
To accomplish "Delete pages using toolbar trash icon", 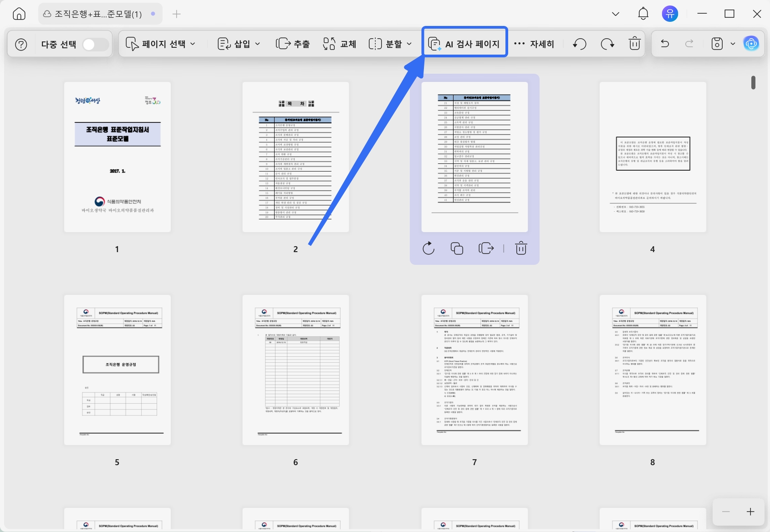I will 635,44.
